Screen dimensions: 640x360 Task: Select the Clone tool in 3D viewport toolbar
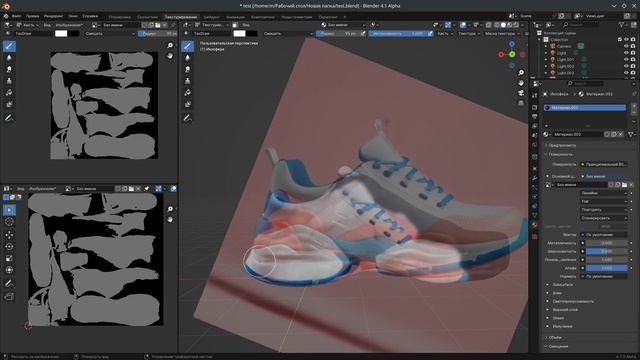tap(187, 81)
